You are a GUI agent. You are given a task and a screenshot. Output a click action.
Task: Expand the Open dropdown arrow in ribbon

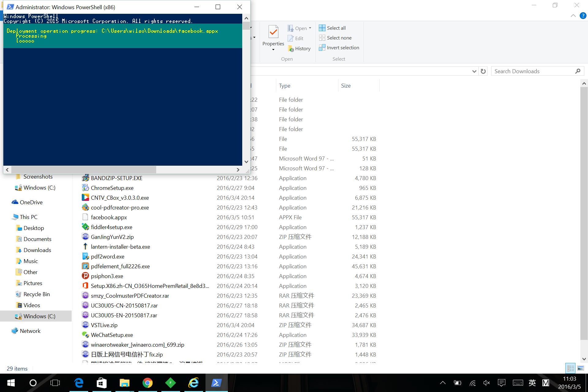click(x=310, y=28)
